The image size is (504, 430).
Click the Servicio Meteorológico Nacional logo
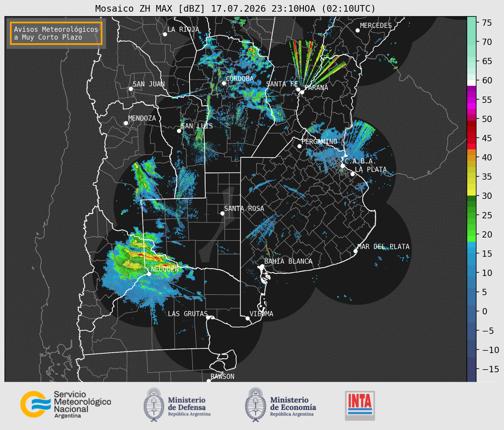(x=66, y=404)
